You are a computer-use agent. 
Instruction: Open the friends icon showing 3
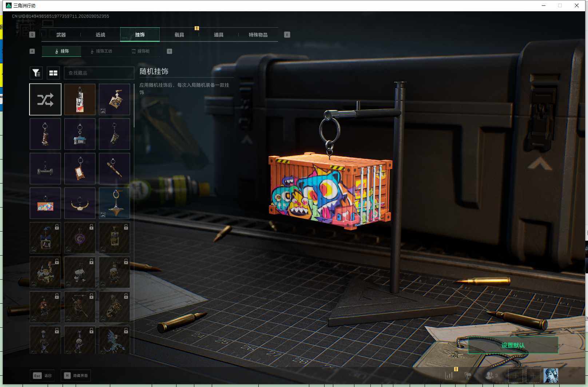492,375
